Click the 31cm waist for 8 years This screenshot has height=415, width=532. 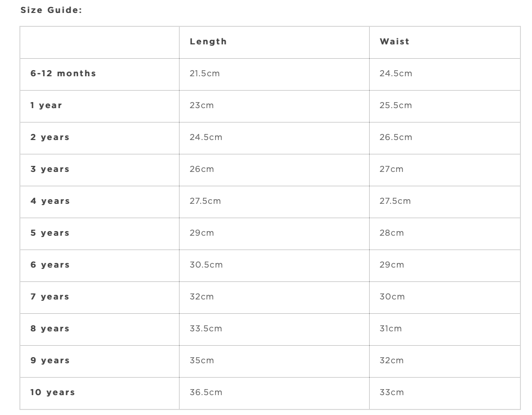pyautogui.click(x=390, y=329)
